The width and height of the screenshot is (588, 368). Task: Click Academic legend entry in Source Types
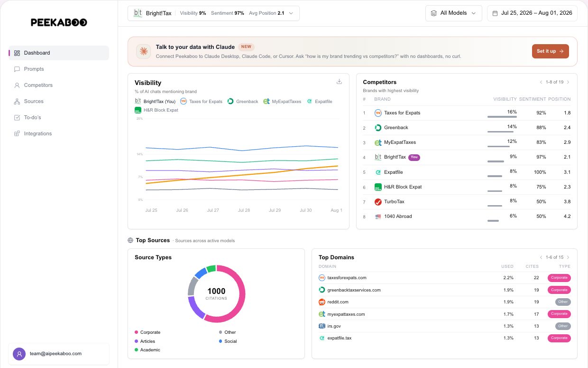[x=147, y=350]
